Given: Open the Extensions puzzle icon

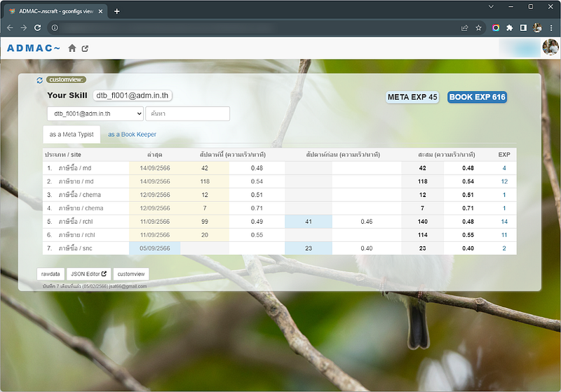Looking at the screenshot, I should 510,28.
